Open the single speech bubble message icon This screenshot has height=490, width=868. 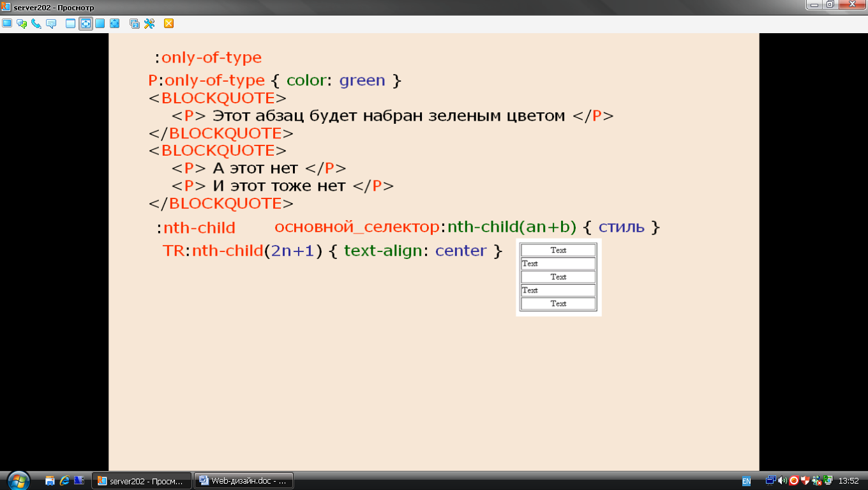pyautogui.click(x=51, y=24)
